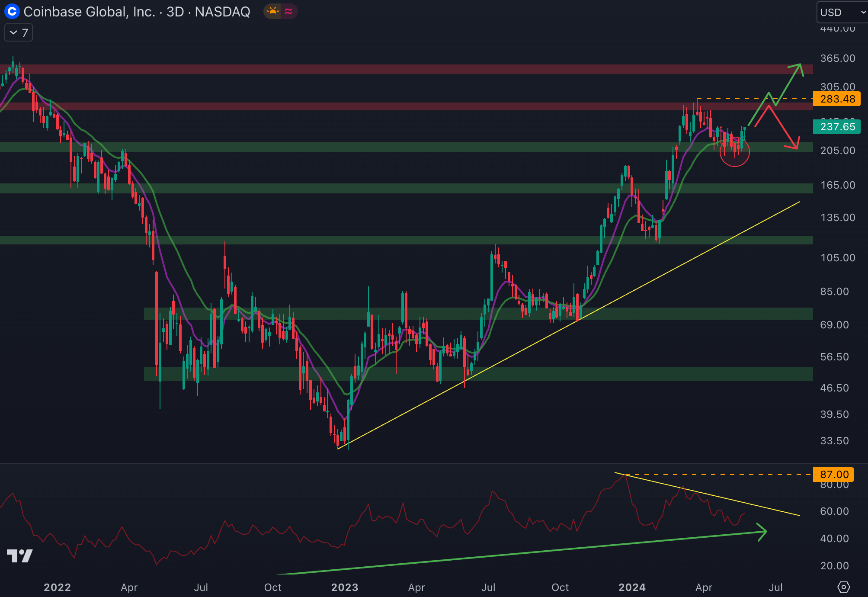Expand the collapsed indicators legend showing 7
The height and width of the screenshot is (597, 868).
[19, 32]
